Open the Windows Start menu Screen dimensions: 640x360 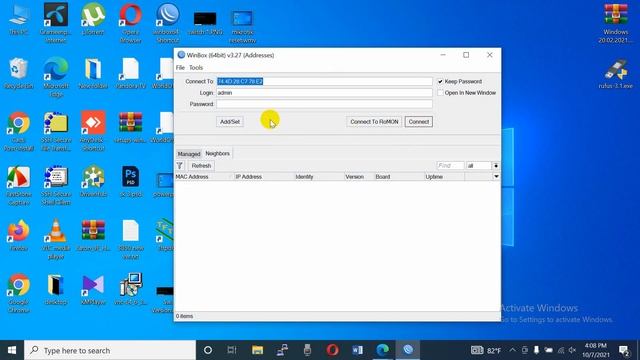pos(12,350)
